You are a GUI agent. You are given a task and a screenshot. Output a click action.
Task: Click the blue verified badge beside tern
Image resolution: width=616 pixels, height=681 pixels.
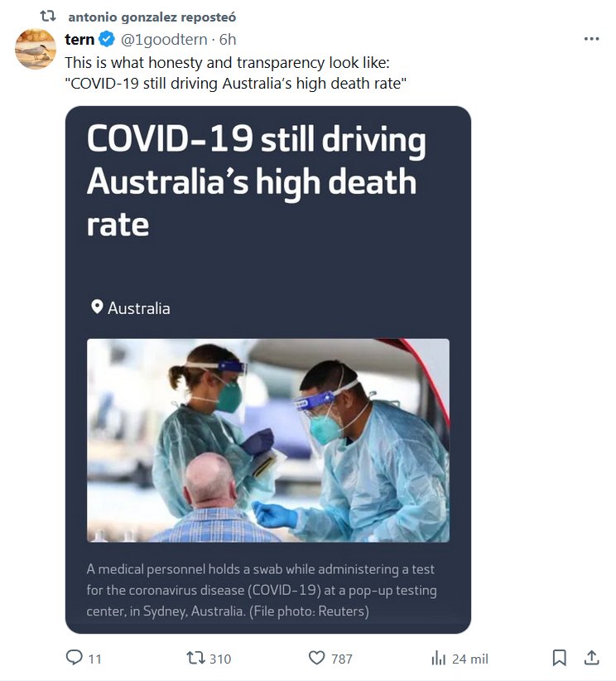[x=108, y=39]
